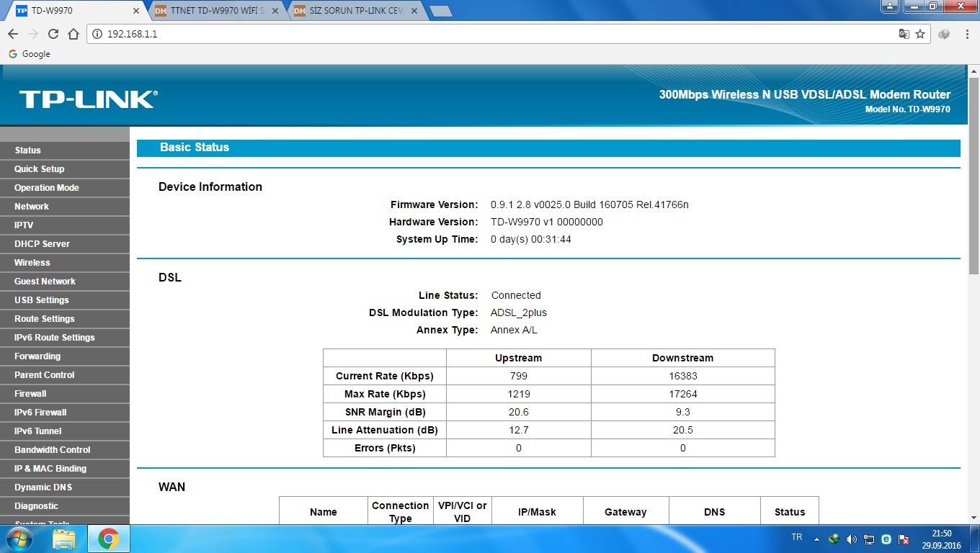Image resolution: width=980 pixels, height=553 pixels.
Task: Open the Network menu
Action: pos(65,206)
